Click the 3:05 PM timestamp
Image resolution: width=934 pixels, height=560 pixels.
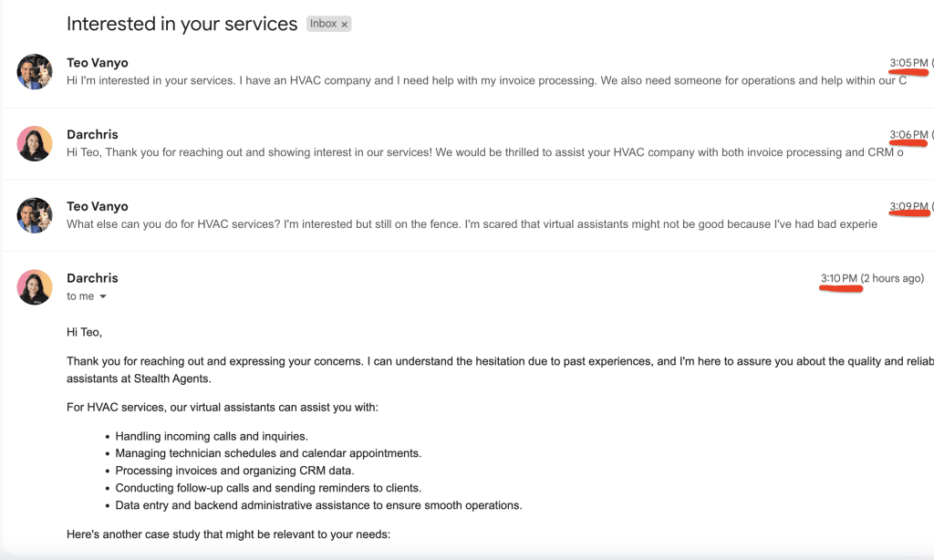point(908,63)
